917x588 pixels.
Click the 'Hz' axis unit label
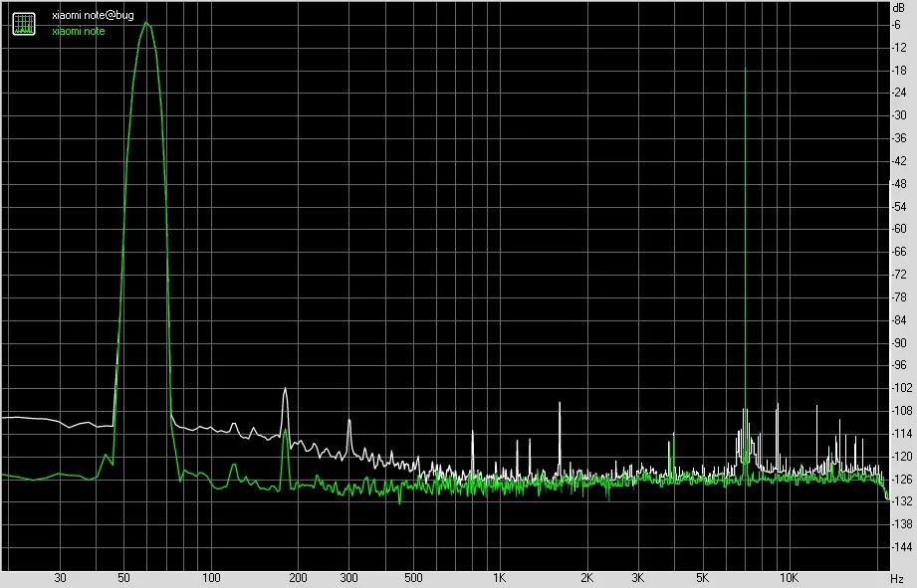click(897, 579)
